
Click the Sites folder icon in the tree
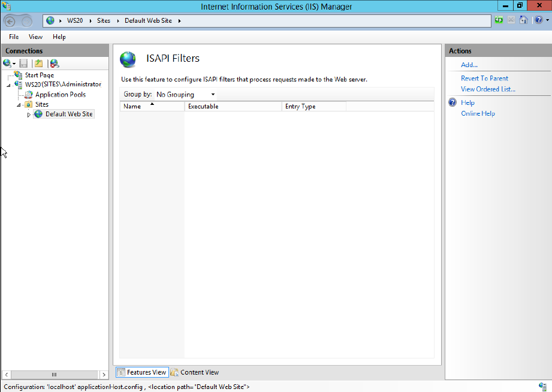[29, 104]
